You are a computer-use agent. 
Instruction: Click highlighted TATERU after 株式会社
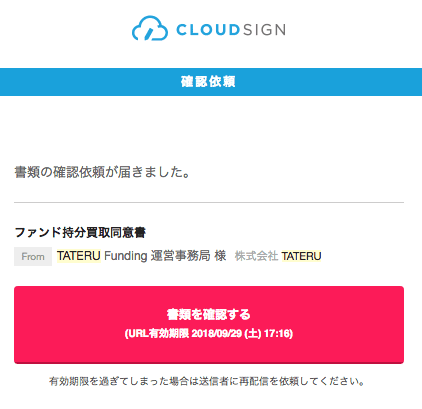point(301,256)
